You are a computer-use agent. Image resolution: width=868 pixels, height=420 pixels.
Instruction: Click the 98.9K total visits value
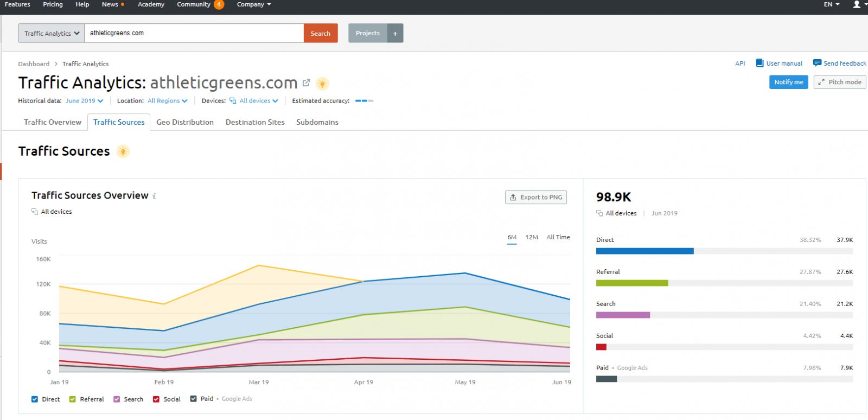point(614,197)
